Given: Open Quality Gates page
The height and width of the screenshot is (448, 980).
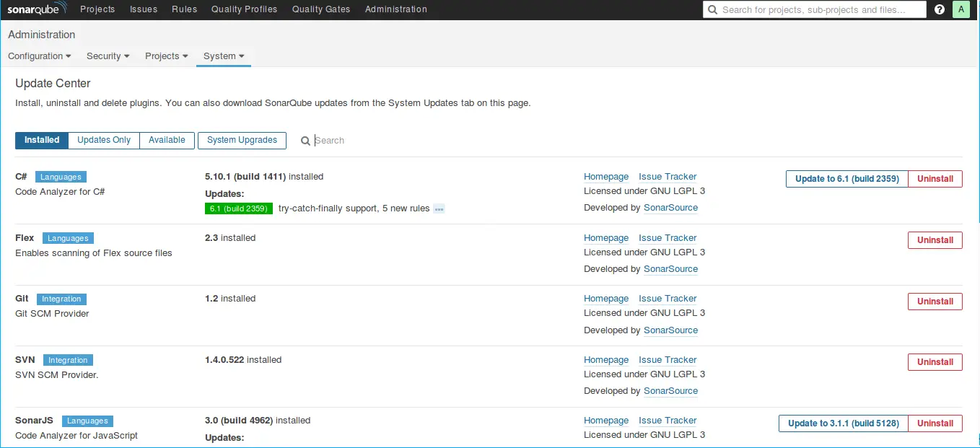Looking at the screenshot, I should click(321, 9).
